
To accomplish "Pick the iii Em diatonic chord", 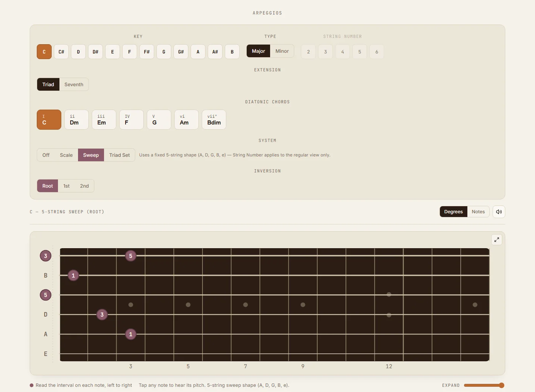I will pos(104,120).
